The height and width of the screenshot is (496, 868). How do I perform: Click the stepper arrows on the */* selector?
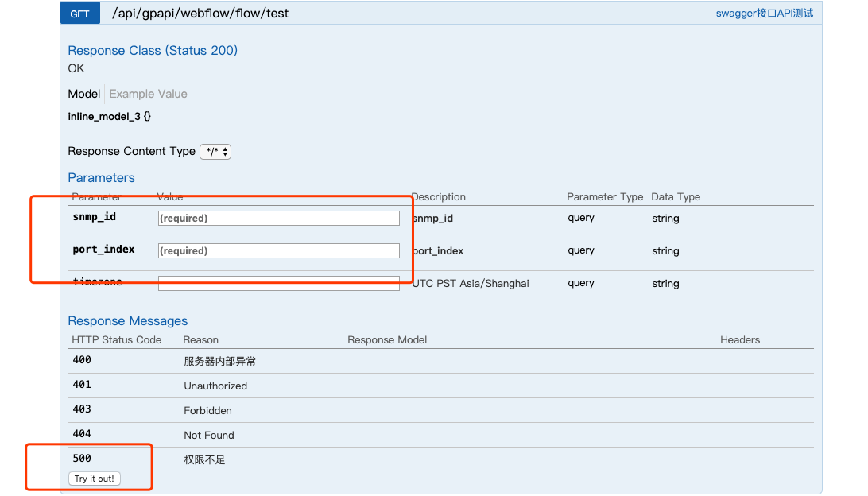[224, 151]
